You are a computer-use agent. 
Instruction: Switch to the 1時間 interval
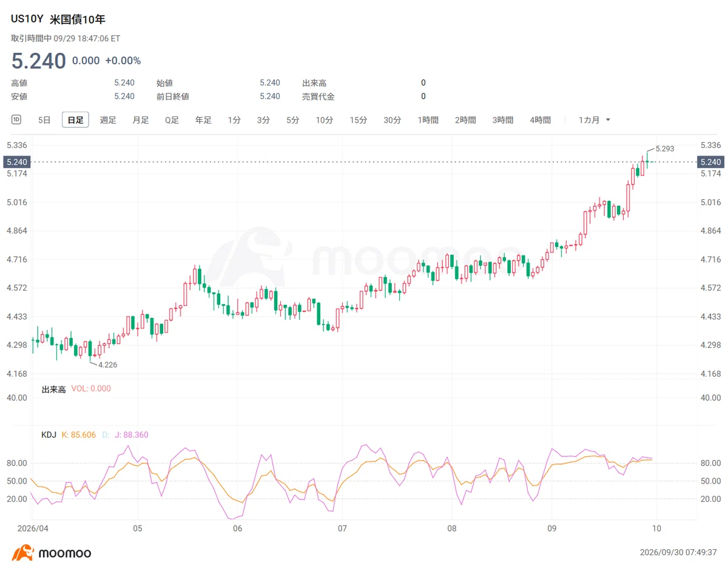428,120
